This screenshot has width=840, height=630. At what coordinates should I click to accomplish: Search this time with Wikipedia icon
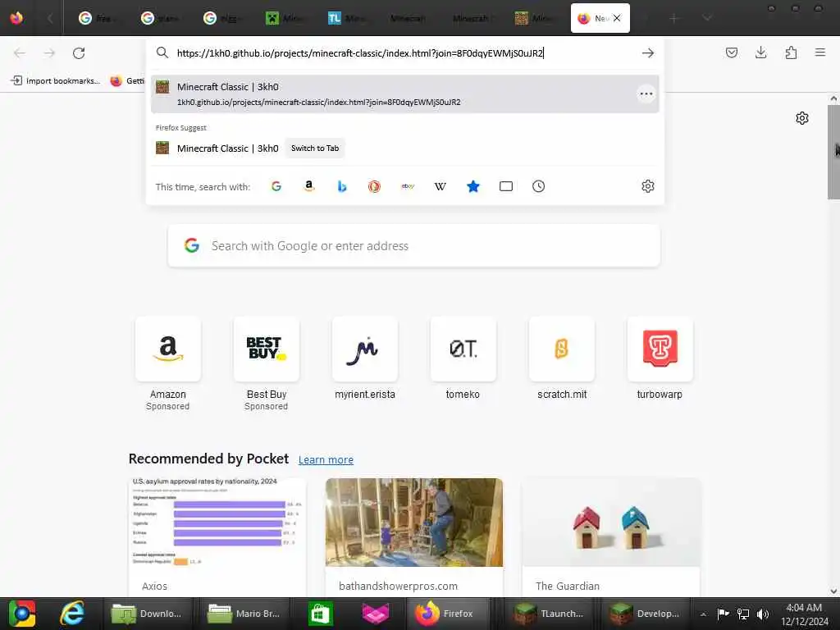click(x=441, y=186)
